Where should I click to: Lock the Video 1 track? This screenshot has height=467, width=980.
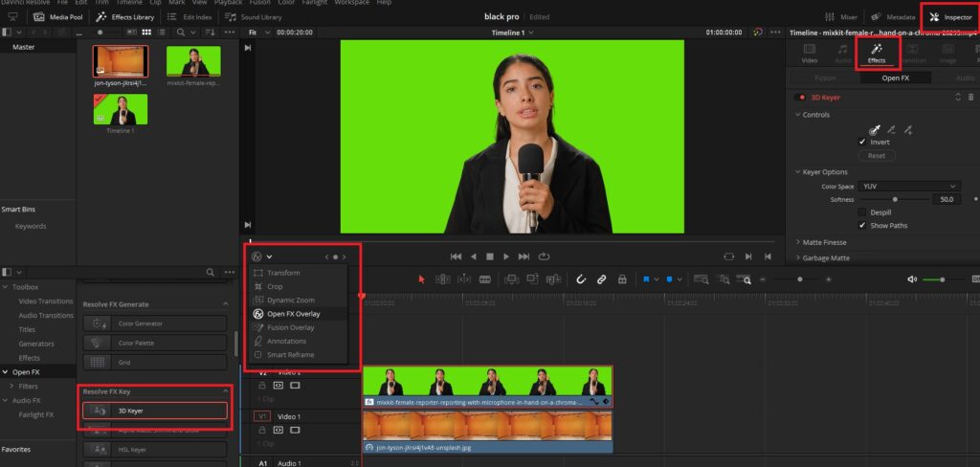[262, 430]
